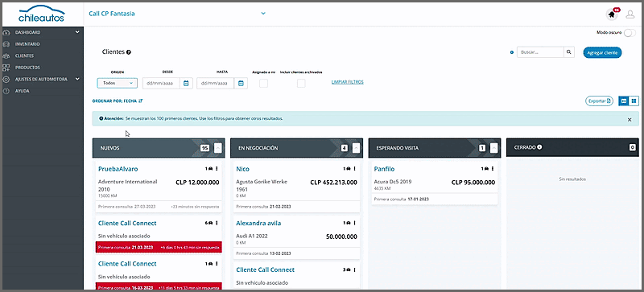Open the Call CP Fantasia dealer dropdown
644x292 pixels.
177,14
